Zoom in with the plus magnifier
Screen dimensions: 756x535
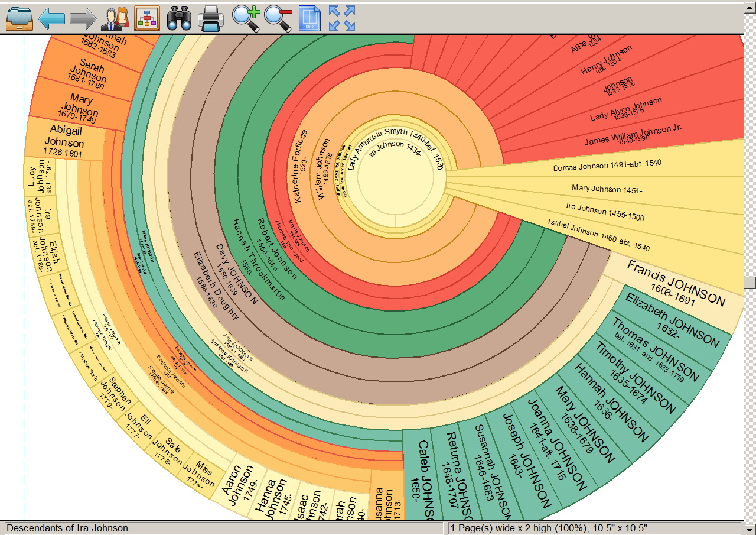point(246,18)
